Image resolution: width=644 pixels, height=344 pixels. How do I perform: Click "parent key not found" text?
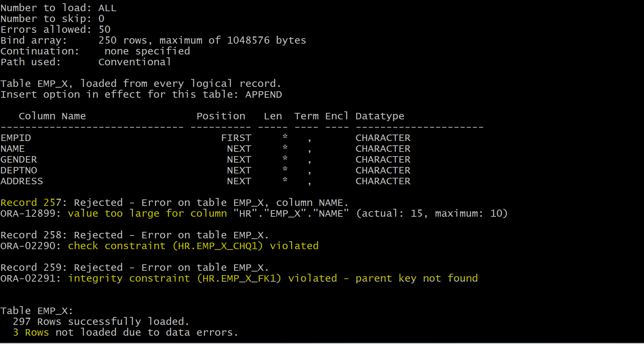(x=417, y=278)
